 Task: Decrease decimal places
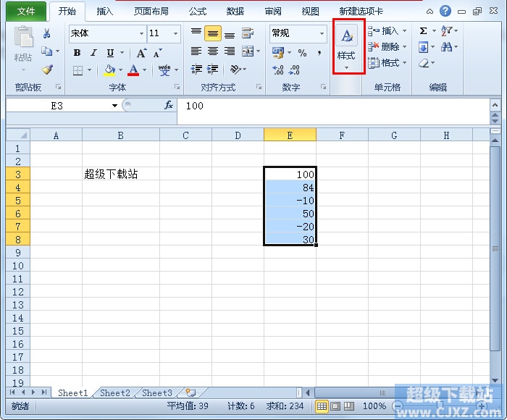pyautogui.click(x=294, y=70)
